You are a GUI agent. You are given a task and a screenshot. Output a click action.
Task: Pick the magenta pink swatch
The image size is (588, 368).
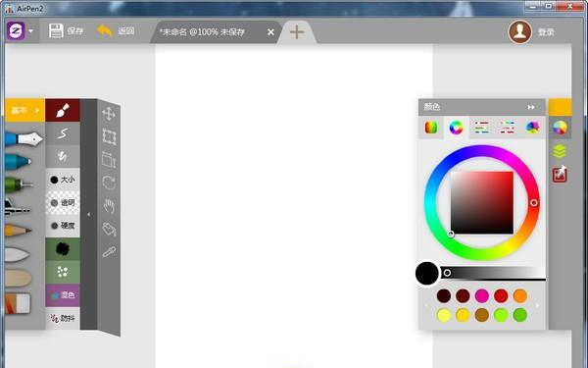[482, 296]
